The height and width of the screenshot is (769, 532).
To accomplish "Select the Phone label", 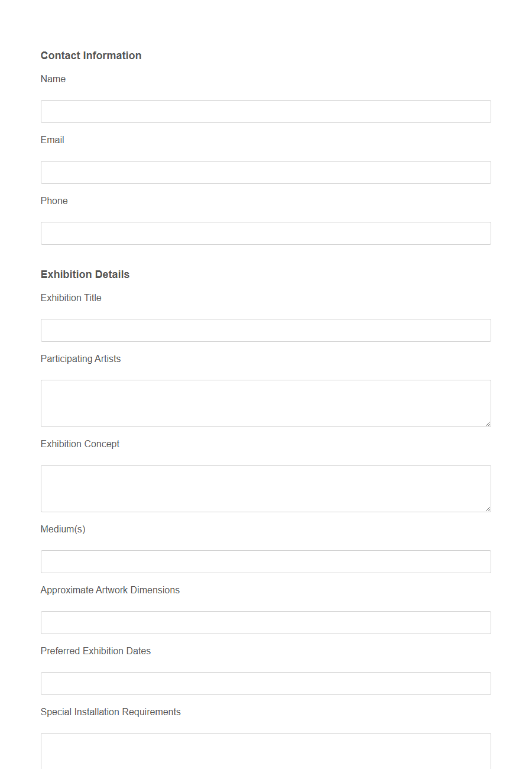I will (54, 201).
